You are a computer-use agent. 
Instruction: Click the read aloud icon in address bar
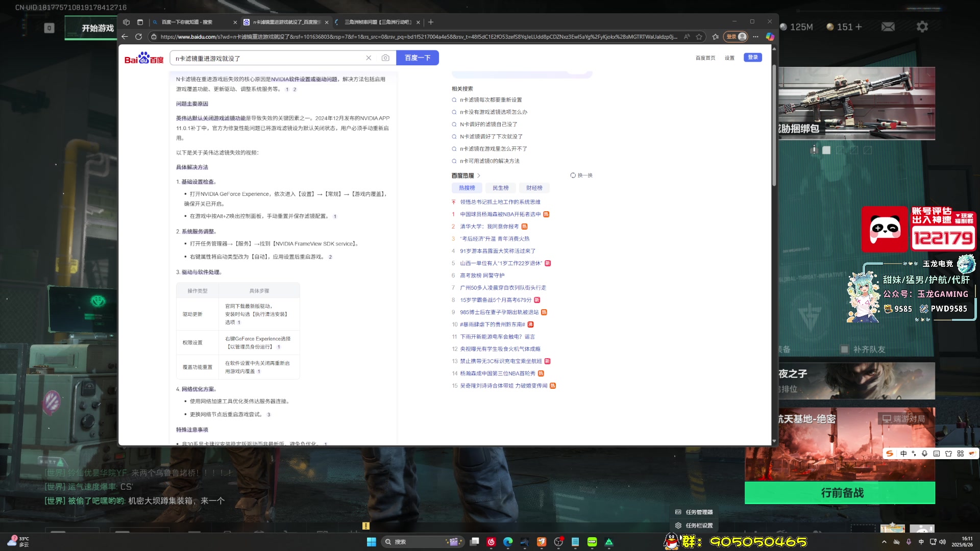pyautogui.click(x=687, y=37)
